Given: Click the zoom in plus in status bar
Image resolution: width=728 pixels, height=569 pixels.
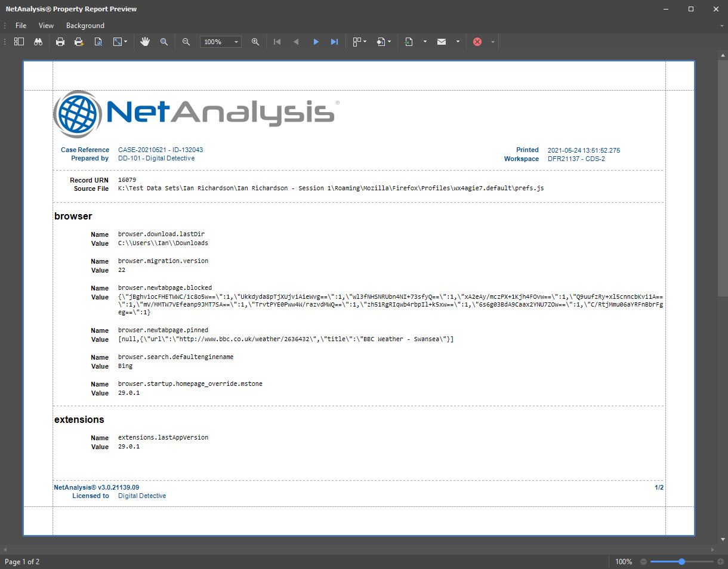Looking at the screenshot, I should pyautogui.click(x=720, y=562).
